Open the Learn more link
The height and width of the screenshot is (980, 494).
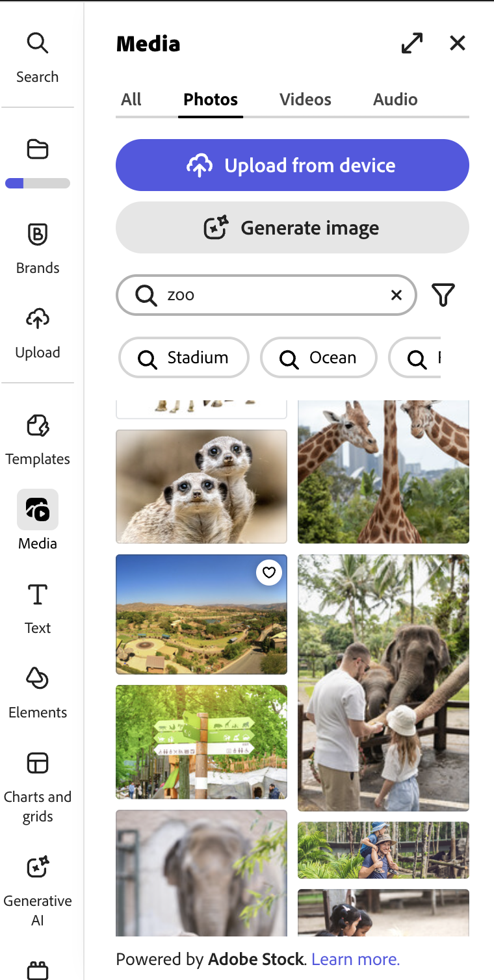tap(356, 959)
